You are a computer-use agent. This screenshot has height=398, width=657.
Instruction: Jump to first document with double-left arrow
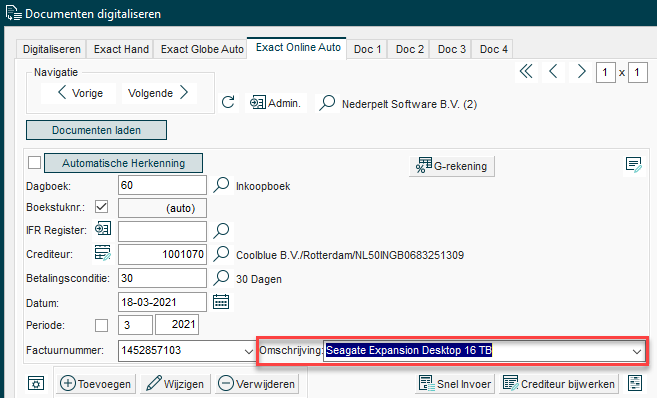(x=526, y=72)
